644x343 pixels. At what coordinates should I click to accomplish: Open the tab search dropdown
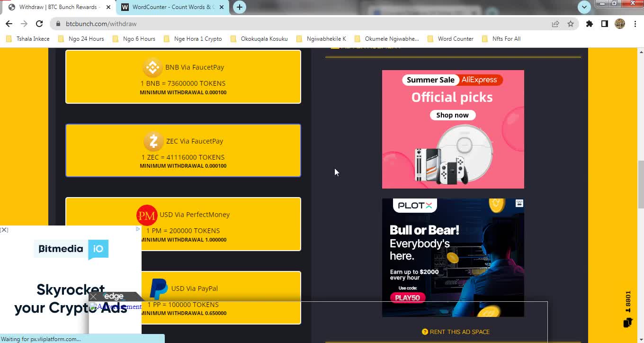click(x=584, y=7)
